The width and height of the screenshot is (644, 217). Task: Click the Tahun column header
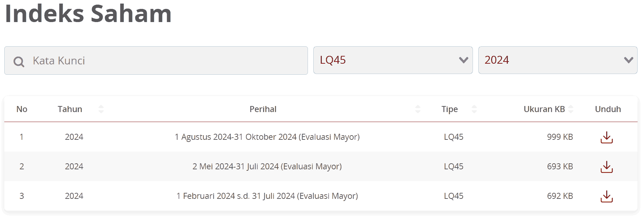point(70,109)
